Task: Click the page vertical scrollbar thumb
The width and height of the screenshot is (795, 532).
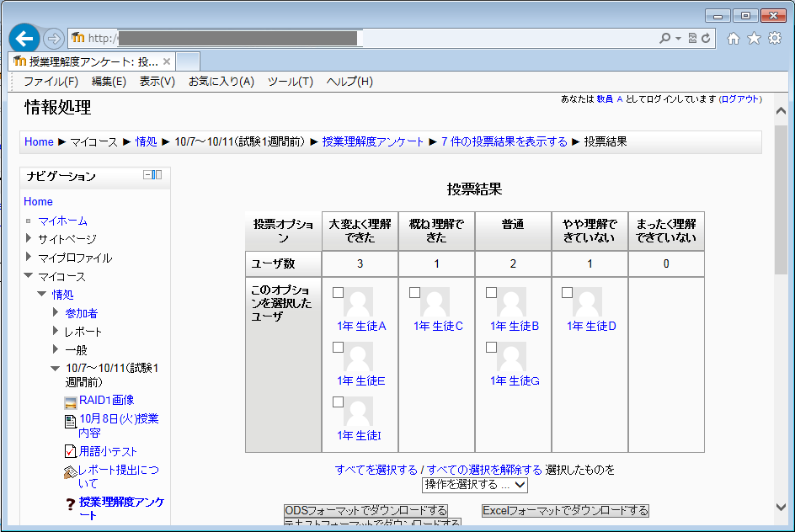Action: tap(781, 199)
